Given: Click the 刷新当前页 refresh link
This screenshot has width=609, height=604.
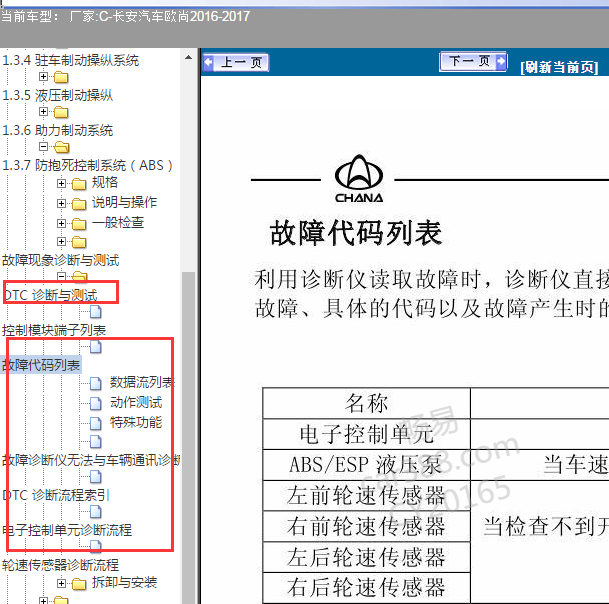Looking at the screenshot, I should coord(559,67).
